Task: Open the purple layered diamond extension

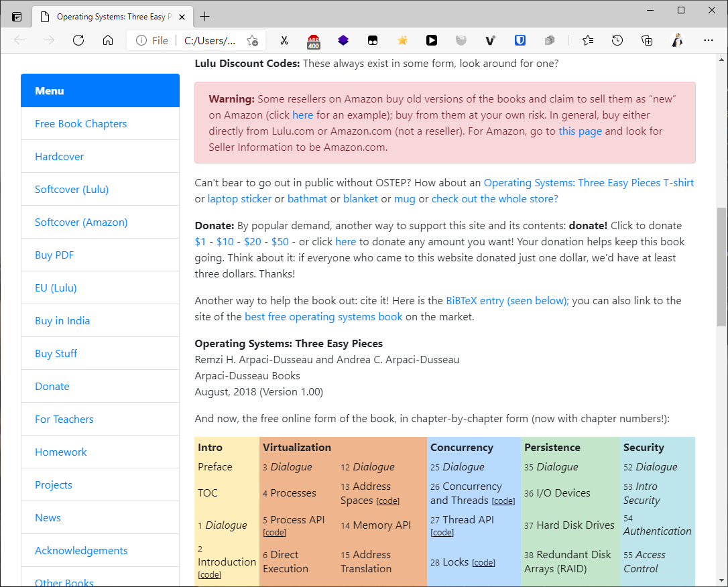Action: [343, 40]
